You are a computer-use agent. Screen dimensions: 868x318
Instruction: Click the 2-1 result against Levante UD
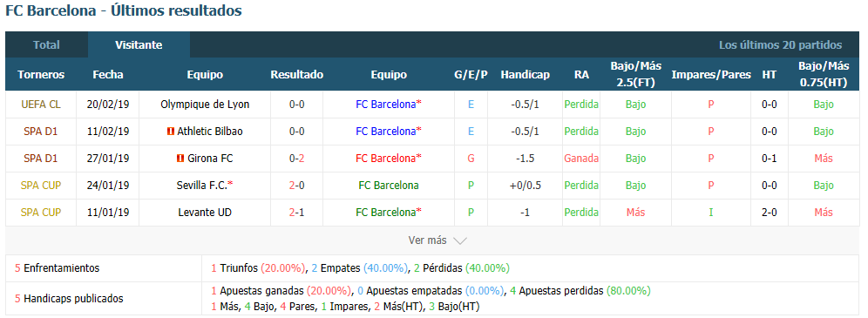[296, 213]
